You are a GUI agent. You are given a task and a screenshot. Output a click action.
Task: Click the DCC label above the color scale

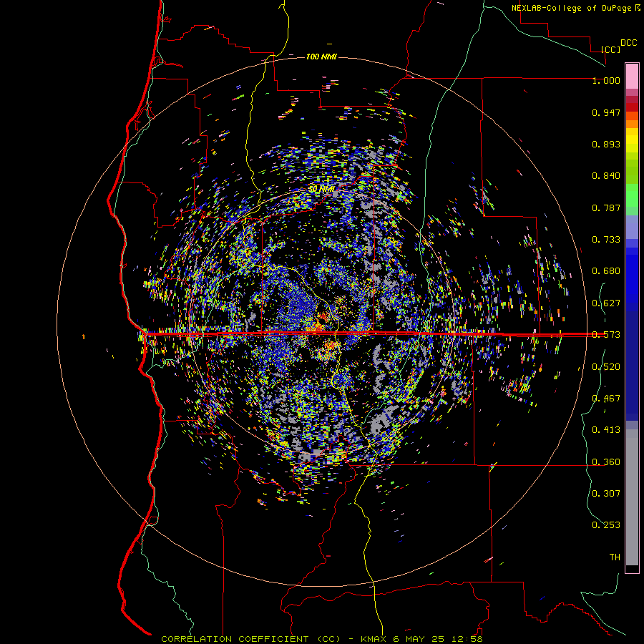tap(628, 43)
